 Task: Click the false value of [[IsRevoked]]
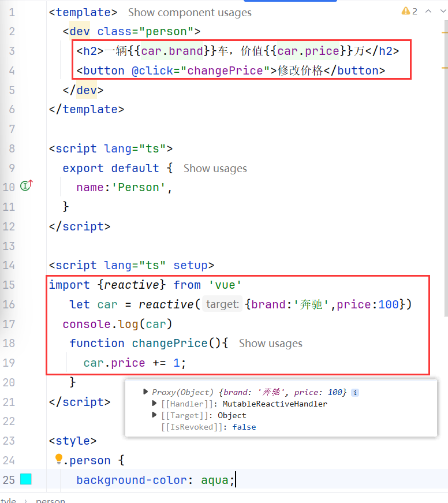click(x=244, y=427)
